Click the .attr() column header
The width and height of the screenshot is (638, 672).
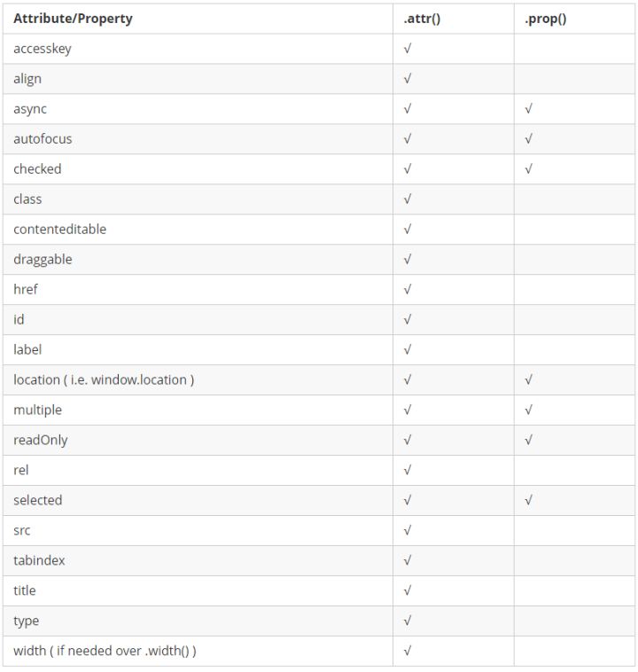422,19
